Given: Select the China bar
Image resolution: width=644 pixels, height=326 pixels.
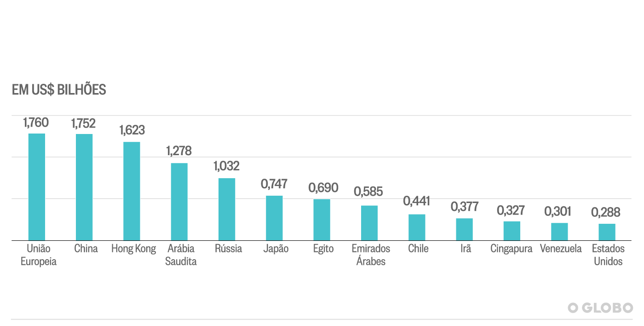Looking at the screenshot, I should tap(84, 187).
